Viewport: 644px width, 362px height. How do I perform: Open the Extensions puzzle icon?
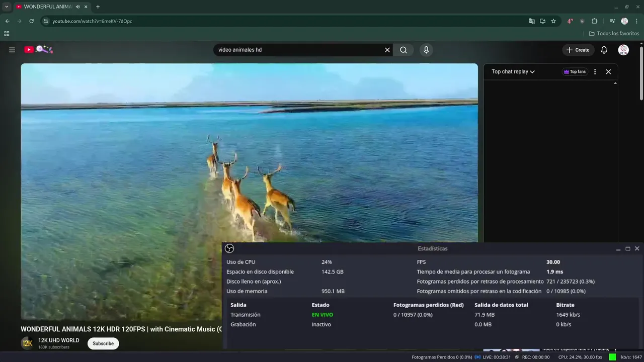tap(595, 21)
